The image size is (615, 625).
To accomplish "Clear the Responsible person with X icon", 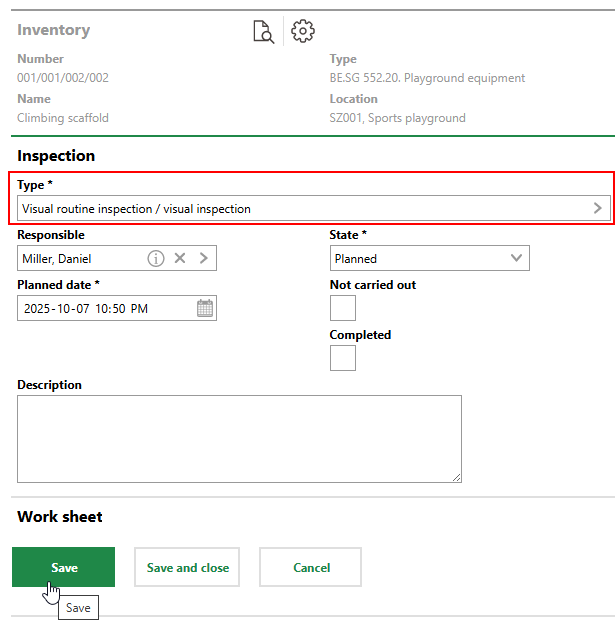I will coord(180,258).
